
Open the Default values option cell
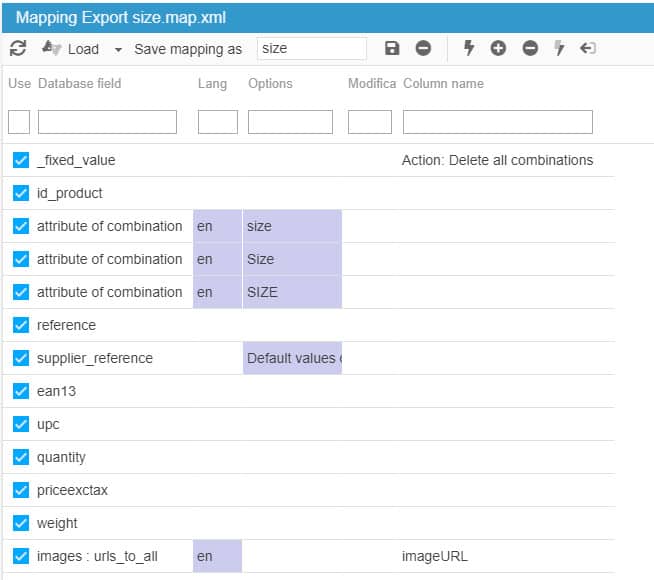point(292,358)
